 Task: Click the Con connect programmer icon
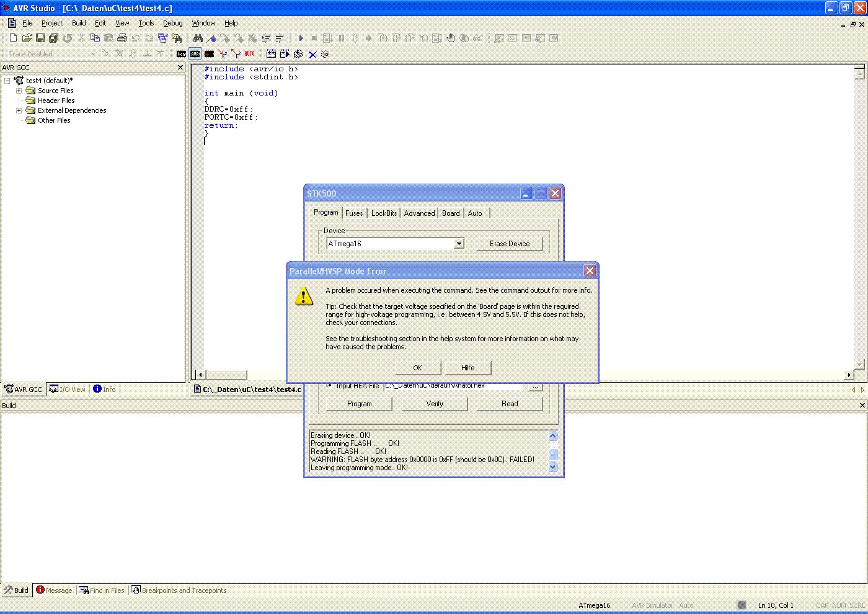click(x=181, y=55)
